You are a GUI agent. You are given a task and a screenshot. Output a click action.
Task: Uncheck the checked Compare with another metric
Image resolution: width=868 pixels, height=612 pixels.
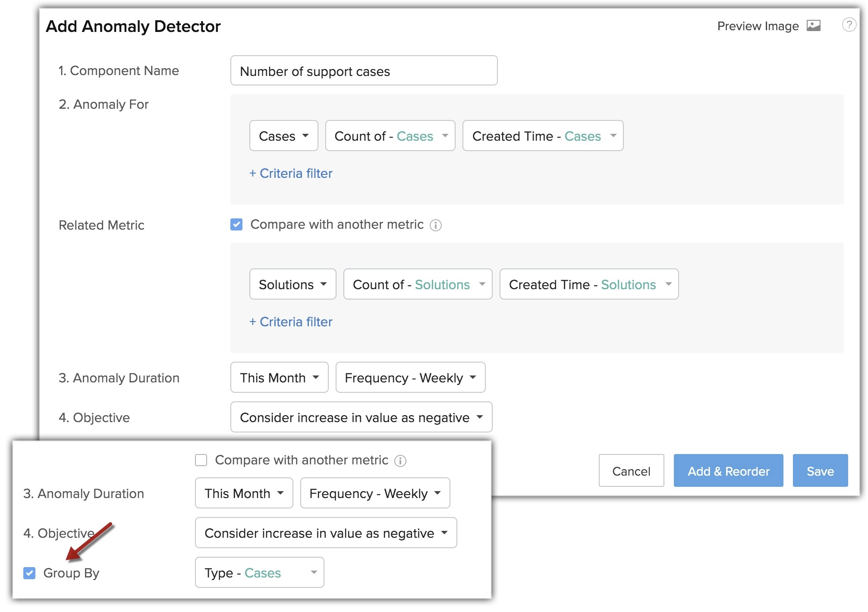pos(236,224)
